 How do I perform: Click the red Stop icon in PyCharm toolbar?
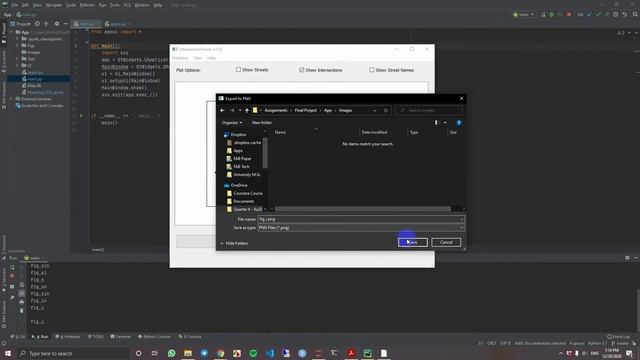click(569, 14)
